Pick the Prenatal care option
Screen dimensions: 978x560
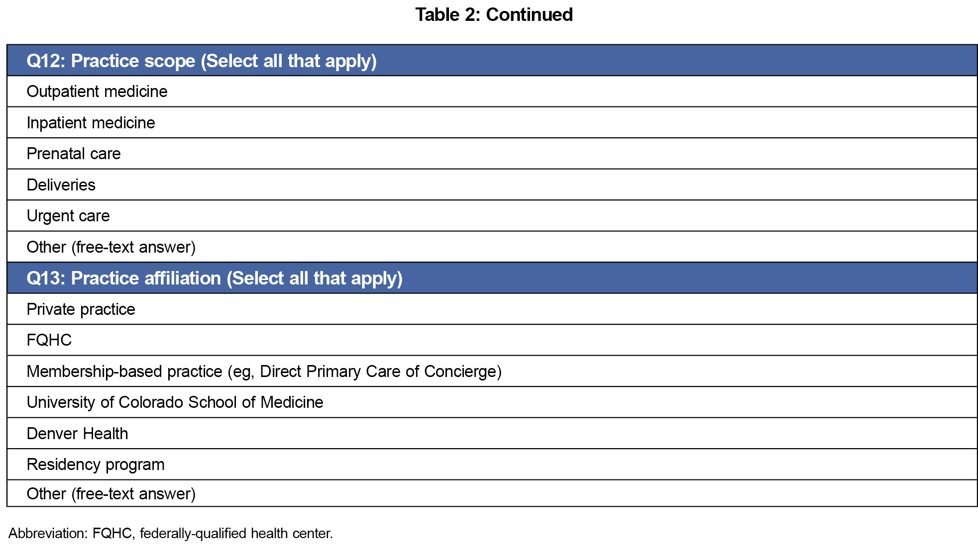point(74,154)
